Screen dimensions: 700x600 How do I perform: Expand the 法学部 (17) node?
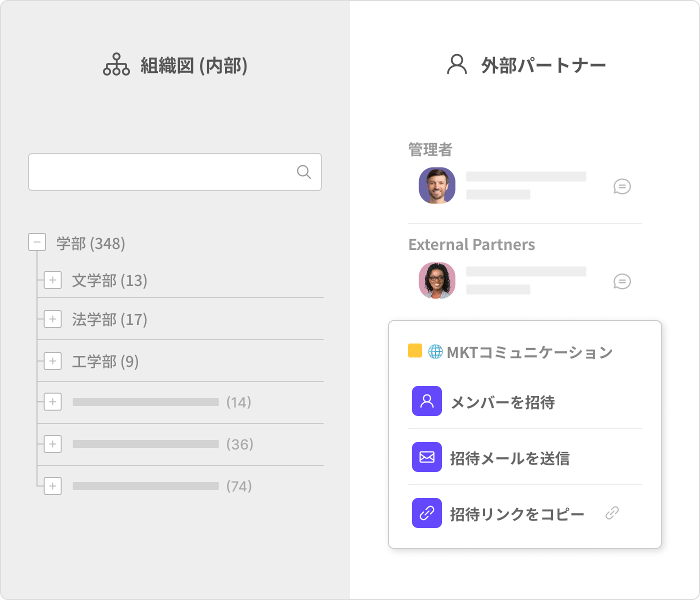(52, 319)
